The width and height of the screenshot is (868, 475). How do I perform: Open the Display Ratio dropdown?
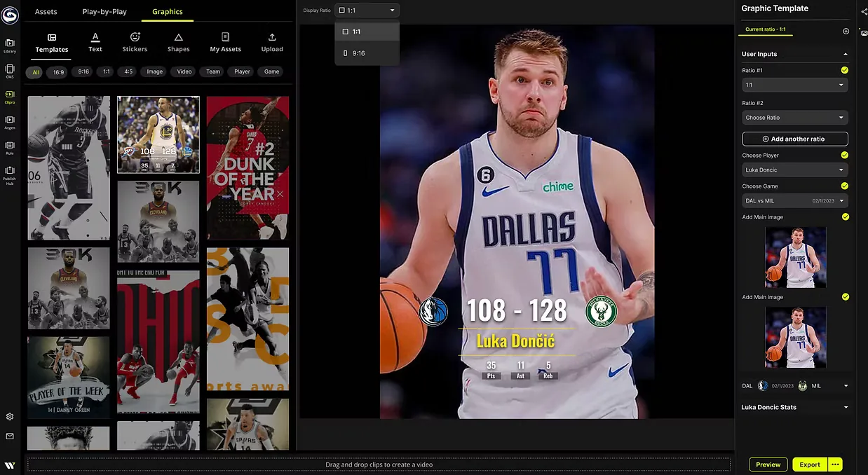point(367,11)
